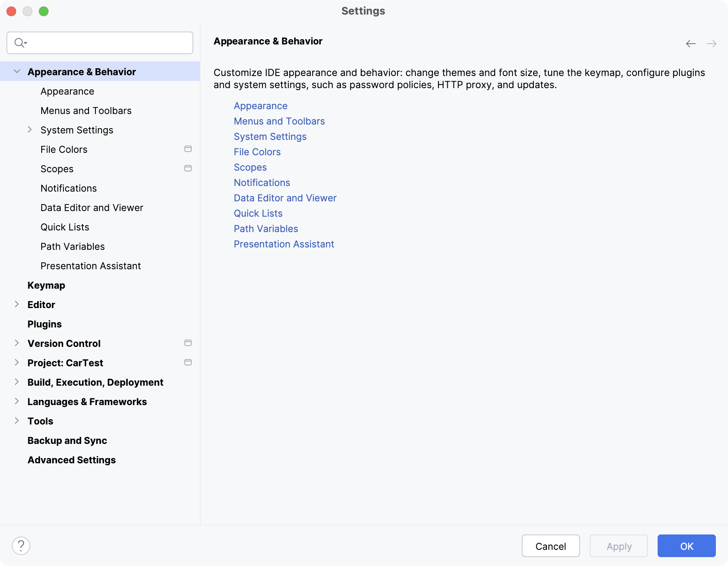This screenshot has height=566, width=728.
Task: Click the settings icon next to File Colors
Action: pos(188,149)
